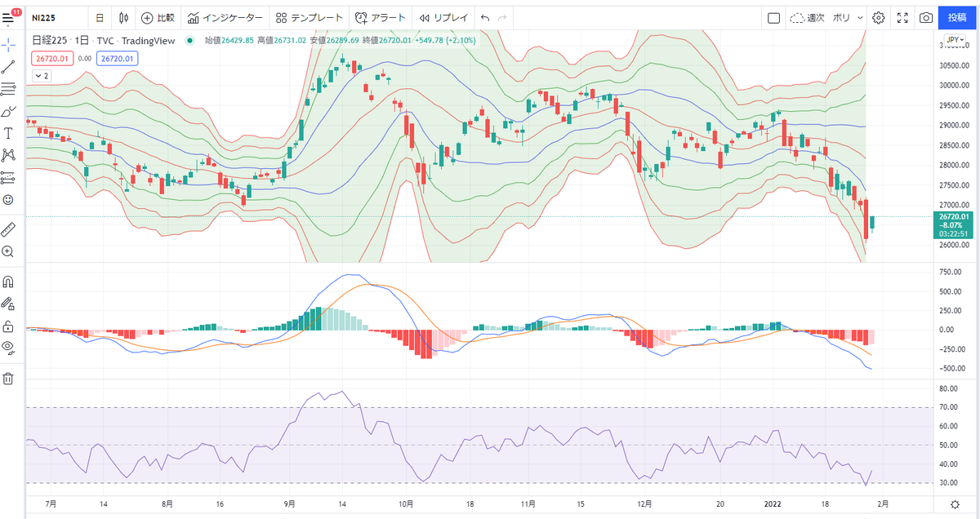Image resolution: width=980 pixels, height=519 pixels.
Task: Click the アラート alert button
Action: 381,17
